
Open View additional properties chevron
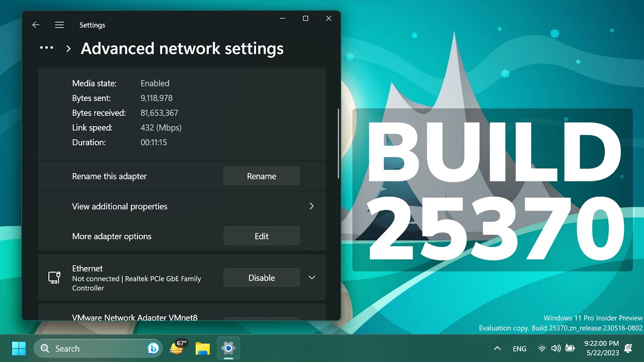[x=311, y=206]
